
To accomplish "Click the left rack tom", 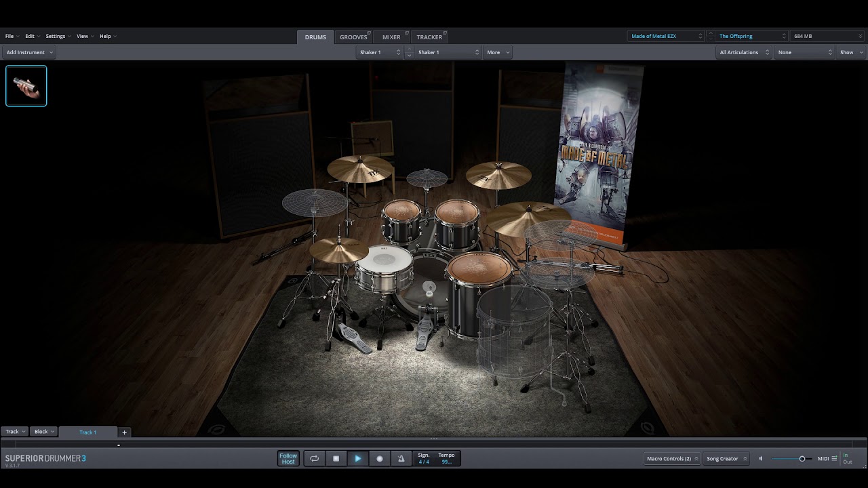I will click(x=401, y=220).
